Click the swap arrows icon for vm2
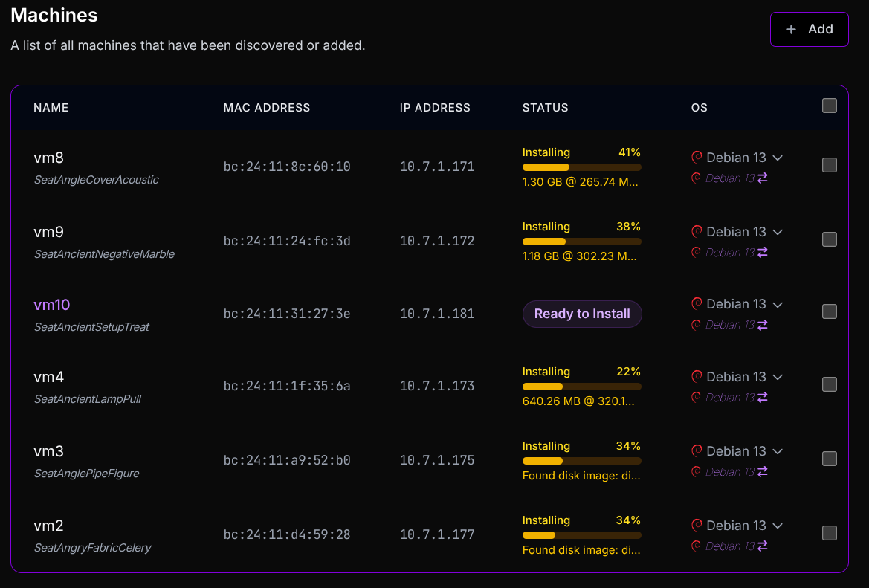 (x=762, y=546)
